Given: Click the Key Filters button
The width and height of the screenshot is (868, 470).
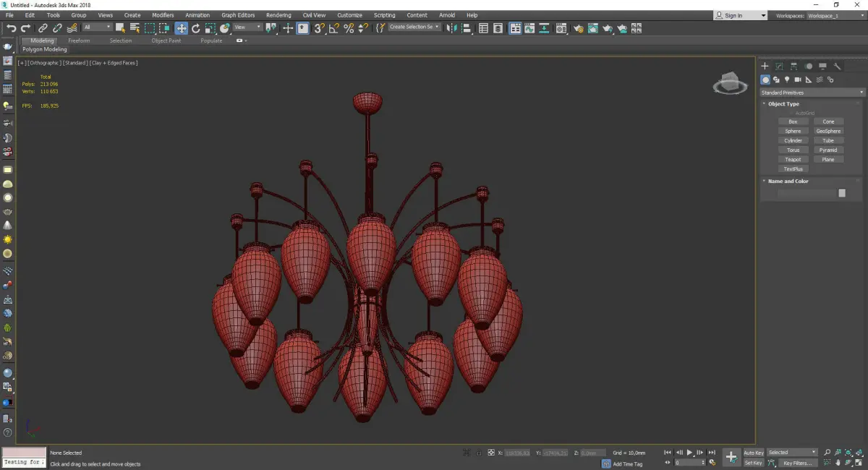Looking at the screenshot, I should (797, 463).
